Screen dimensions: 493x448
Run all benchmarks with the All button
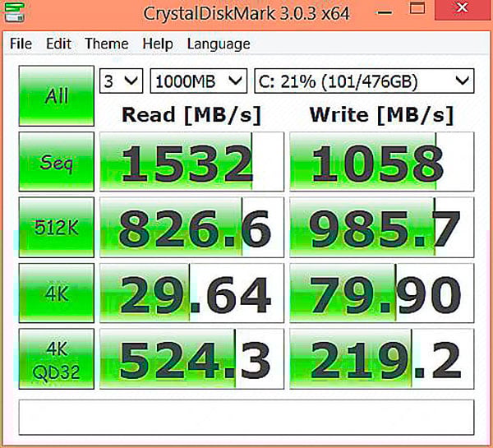click(57, 95)
